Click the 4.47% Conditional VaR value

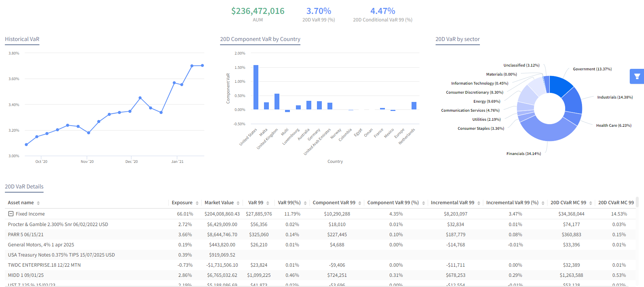pos(383,11)
